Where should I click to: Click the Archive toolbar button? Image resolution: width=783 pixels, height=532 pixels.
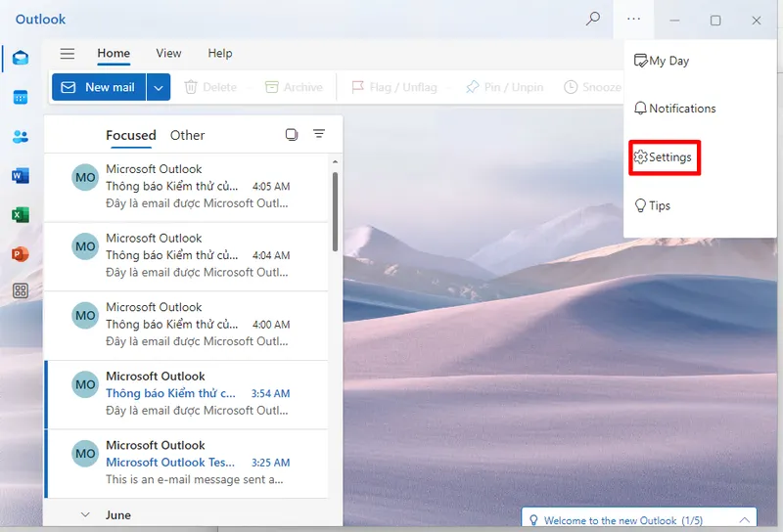click(294, 87)
